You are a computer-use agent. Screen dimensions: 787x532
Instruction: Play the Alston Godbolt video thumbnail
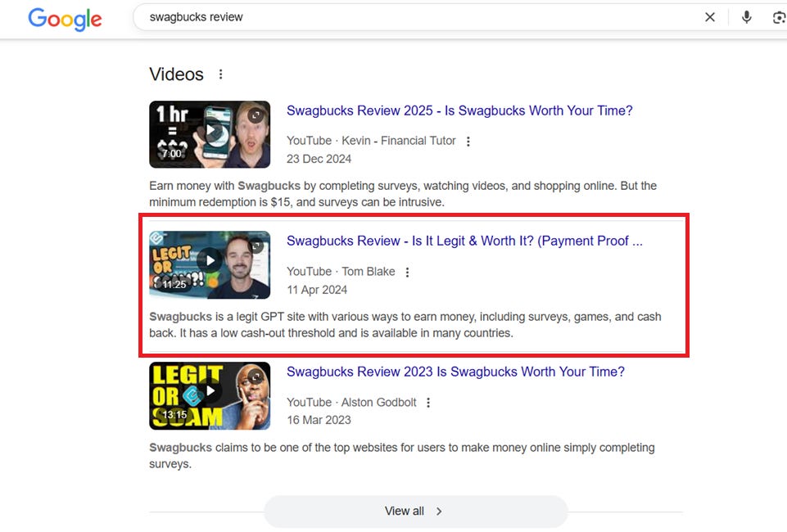(210, 396)
